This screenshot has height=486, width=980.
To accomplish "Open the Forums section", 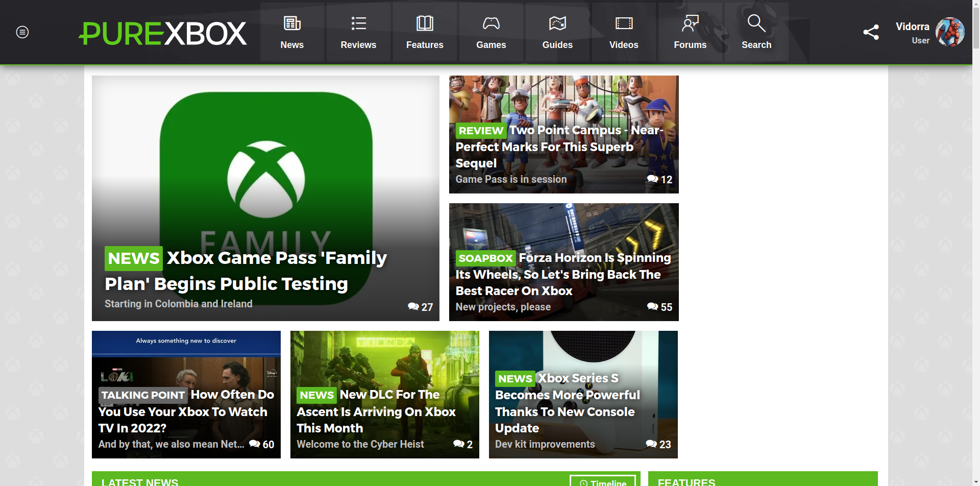I will tap(690, 32).
